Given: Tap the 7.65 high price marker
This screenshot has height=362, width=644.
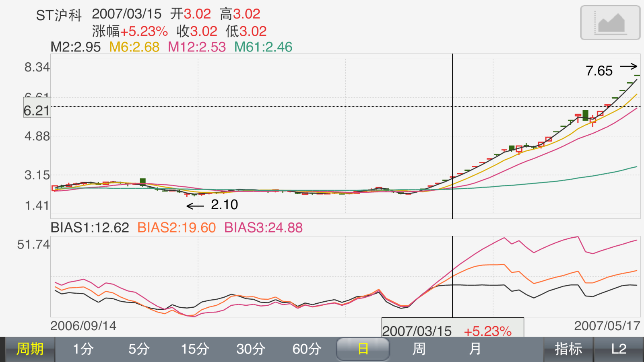Looking at the screenshot, I should (599, 71).
